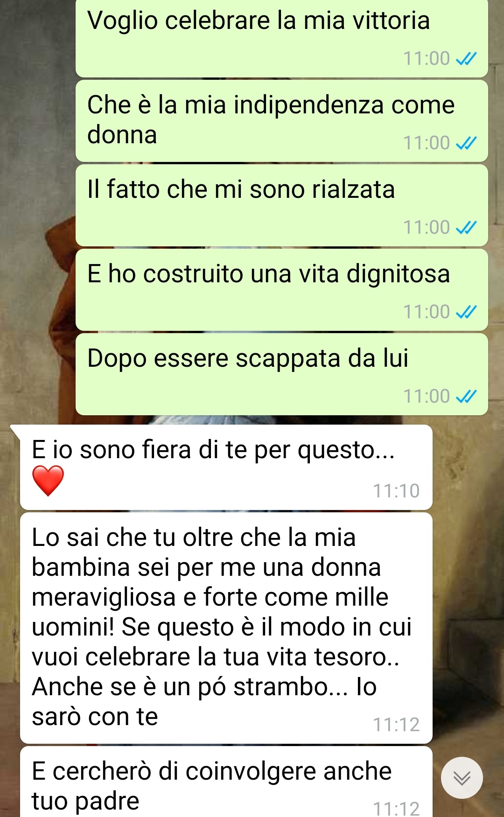Tap read receipt on 'E ho costruito una vita dignitosa'
Screen dimensions: 504x817
coord(466,312)
